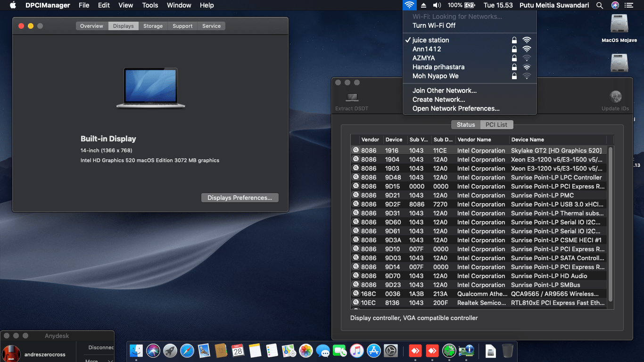
Task: Open Launchpad from the Dock
Action: coord(170,351)
